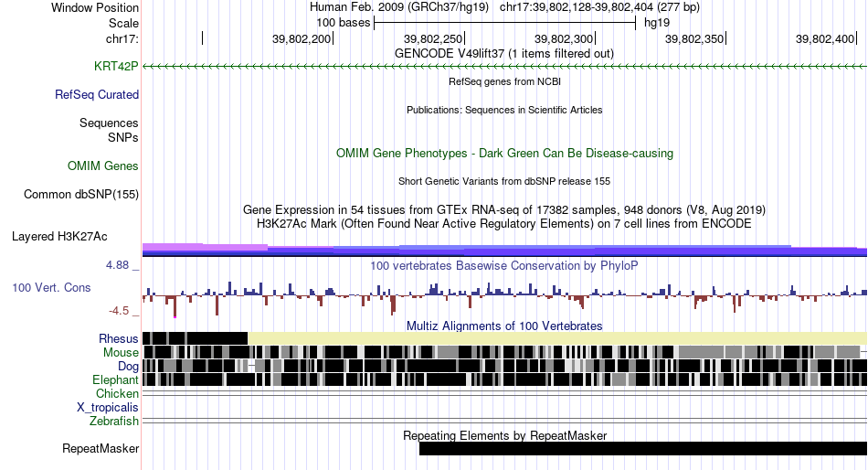Click the Scale label
The image size is (868, 470).
point(123,23)
